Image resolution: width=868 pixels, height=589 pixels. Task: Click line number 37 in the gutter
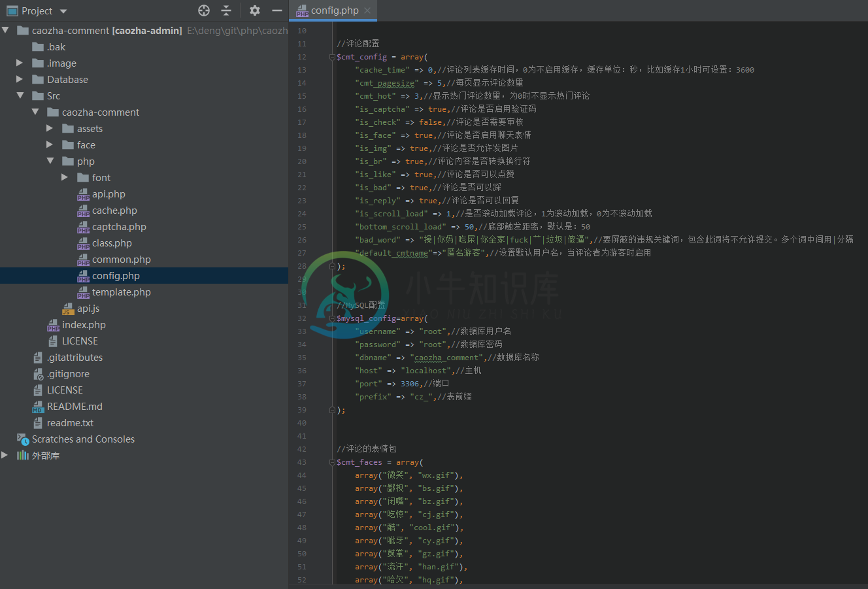301,384
